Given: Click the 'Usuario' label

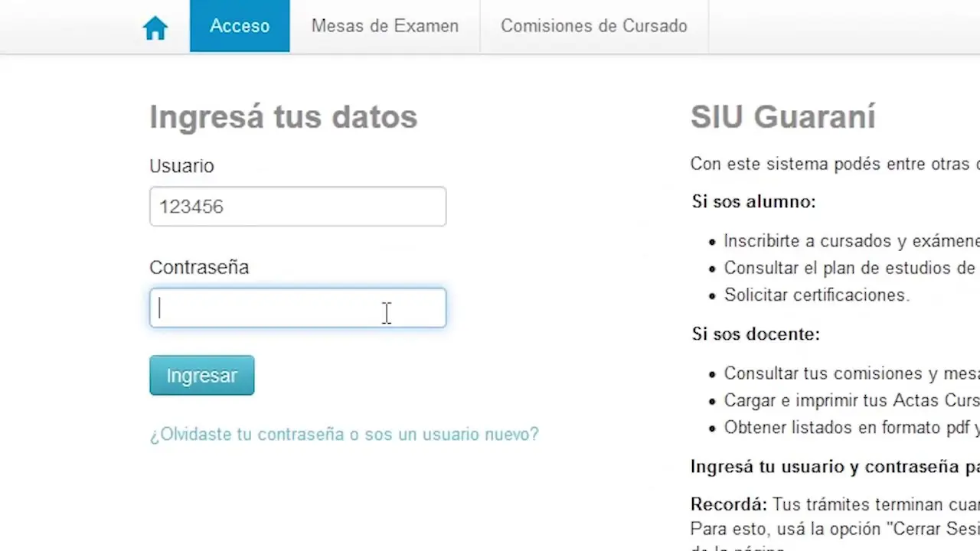Looking at the screenshot, I should [x=181, y=166].
